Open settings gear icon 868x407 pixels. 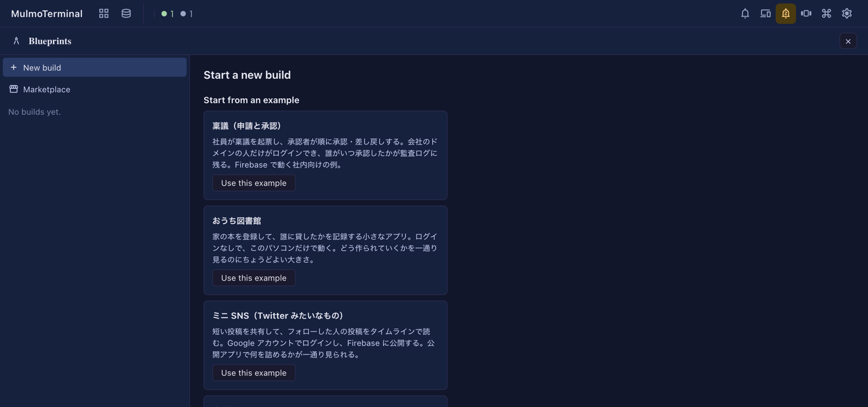pos(847,14)
